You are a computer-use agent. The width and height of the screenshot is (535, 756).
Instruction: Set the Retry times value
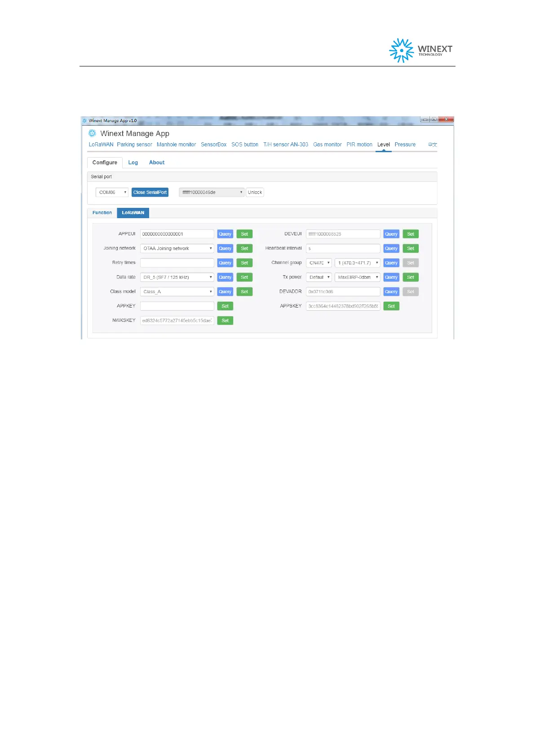click(x=244, y=263)
